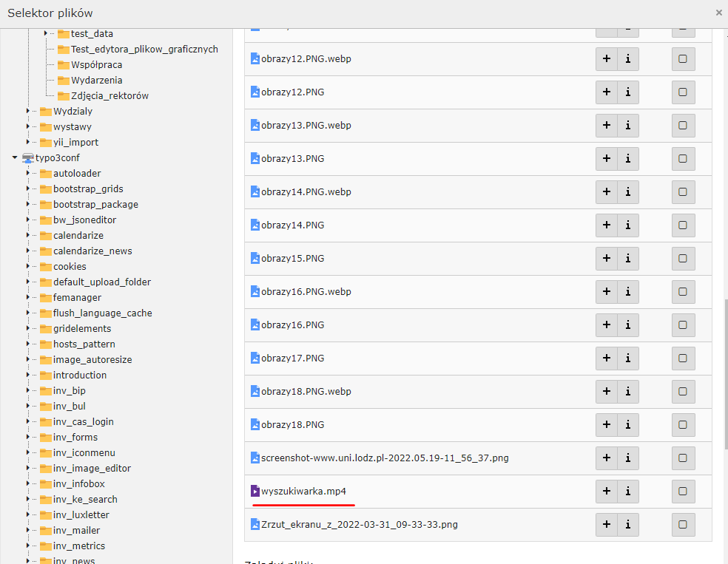Open the inv_ke_search folder
Screen dimensions: 728x564
(x=85, y=500)
